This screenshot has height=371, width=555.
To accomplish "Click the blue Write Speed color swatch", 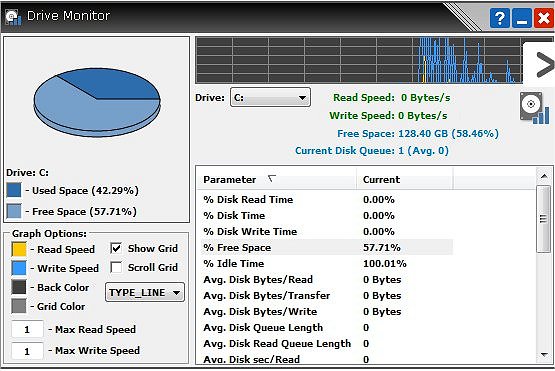I will coord(19,268).
